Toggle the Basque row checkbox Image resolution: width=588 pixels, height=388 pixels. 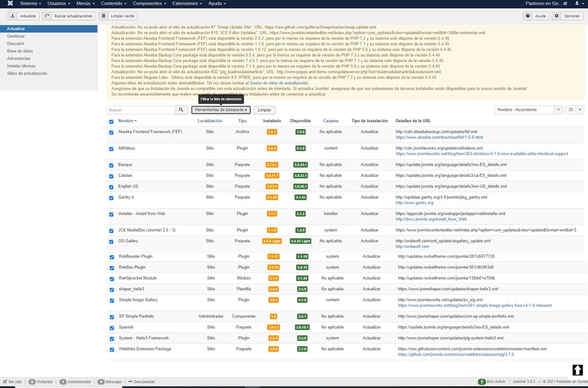click(x=111, y=165)
